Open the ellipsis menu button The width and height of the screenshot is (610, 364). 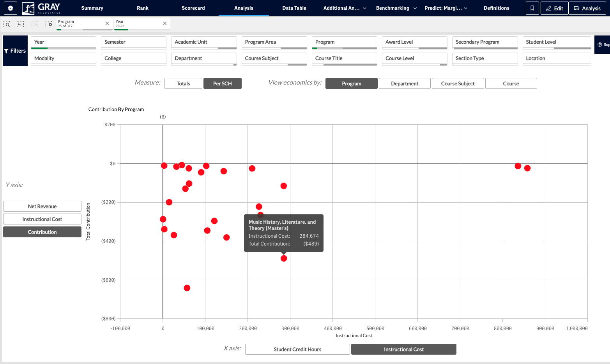(11, 8)
